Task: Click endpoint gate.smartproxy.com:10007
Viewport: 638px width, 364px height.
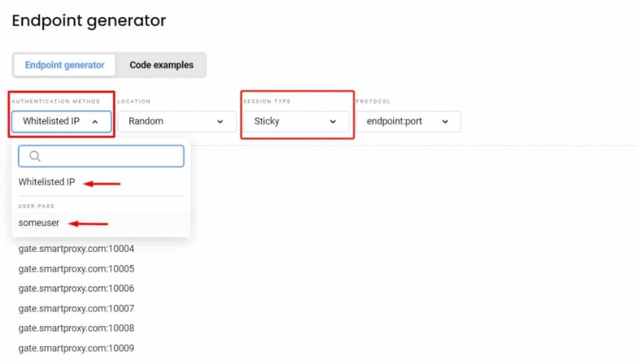Action: click(x=76, y=309)
